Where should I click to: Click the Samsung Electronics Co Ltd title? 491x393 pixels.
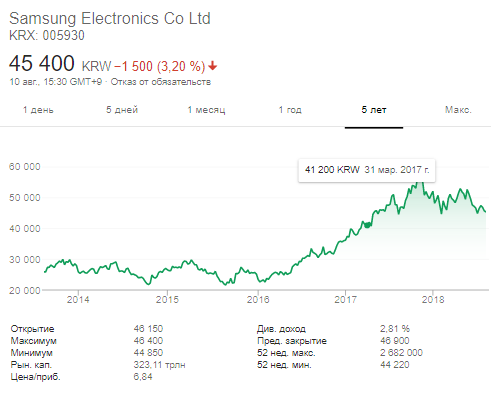(x=110, y=18)
